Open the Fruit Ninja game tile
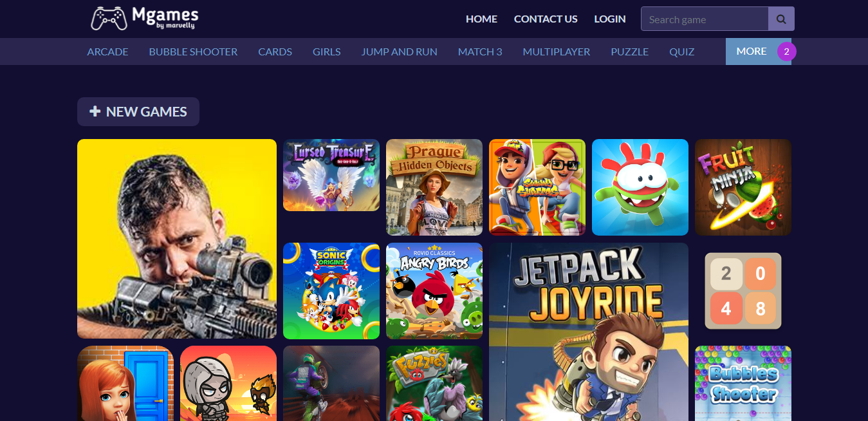The height and width of the screenshot is (421, 868). point(743,187)
